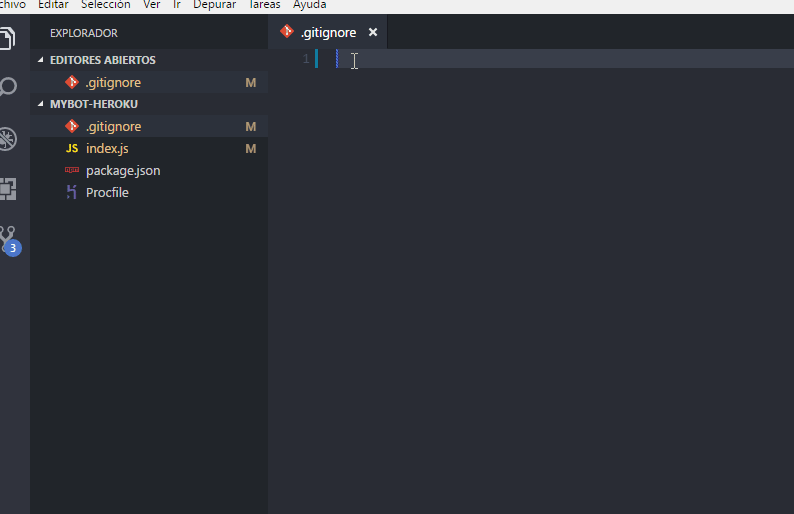Collapse the MYBOT-HEROKU folder section
This screenshot has width=794, height=514.
(x=41, y=104)
